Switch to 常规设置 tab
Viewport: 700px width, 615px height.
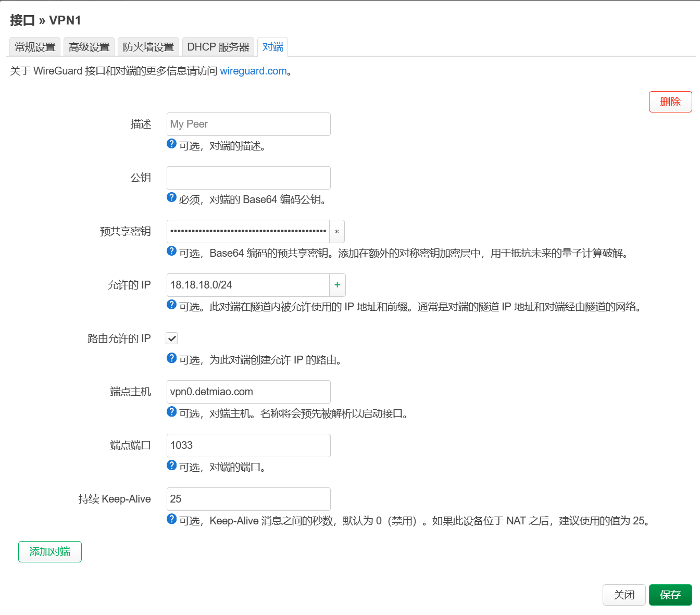click(x=35, y=47)
